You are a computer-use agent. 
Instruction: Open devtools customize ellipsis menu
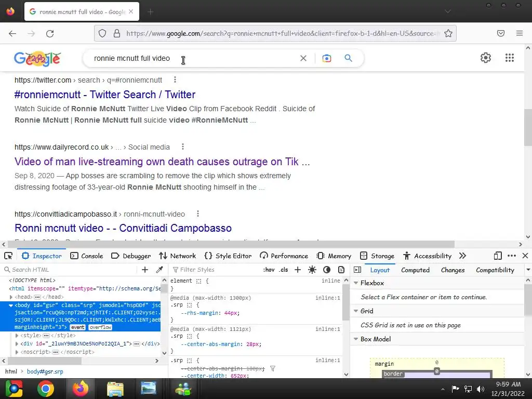512,256
